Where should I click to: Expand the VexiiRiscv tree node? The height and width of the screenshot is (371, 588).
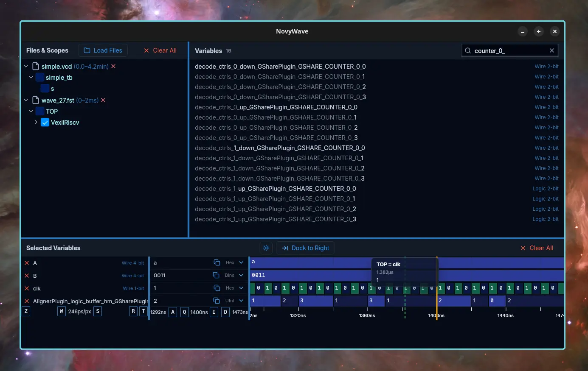(36, 123)
